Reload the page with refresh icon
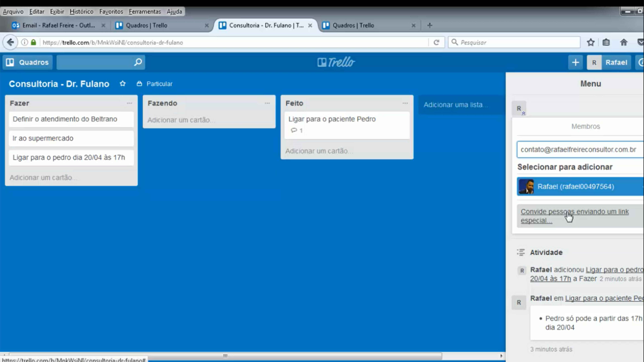Image resolution: width=644 pixels, height=362 pixels. coord(436,42)
